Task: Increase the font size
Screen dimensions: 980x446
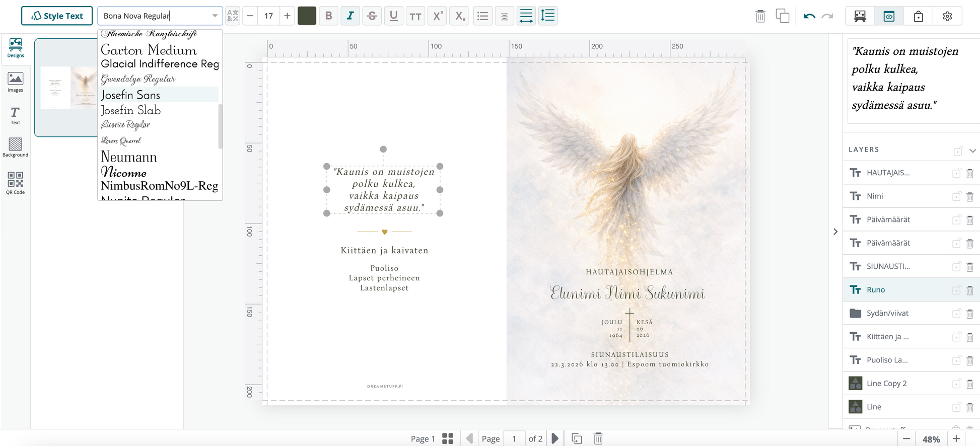Action: (x=287, y=16)
